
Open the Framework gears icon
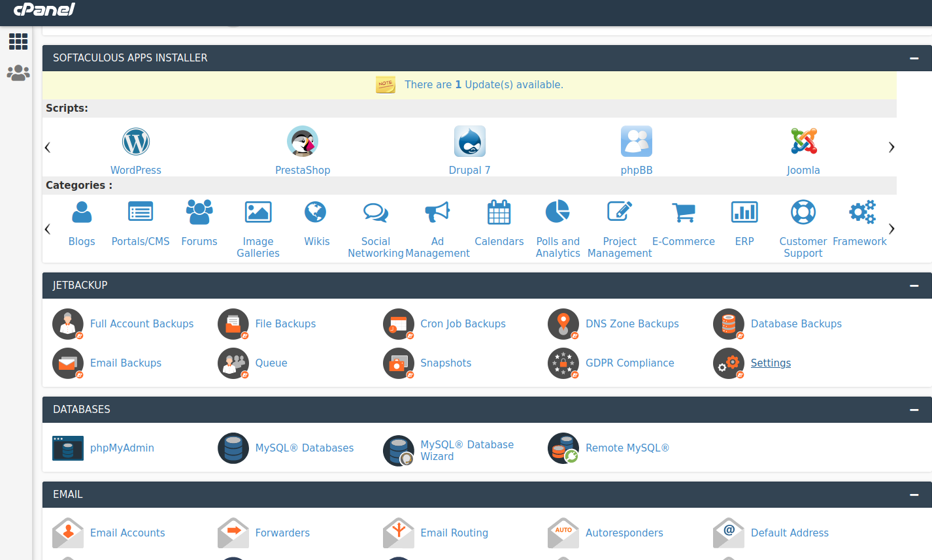(862, 212)
